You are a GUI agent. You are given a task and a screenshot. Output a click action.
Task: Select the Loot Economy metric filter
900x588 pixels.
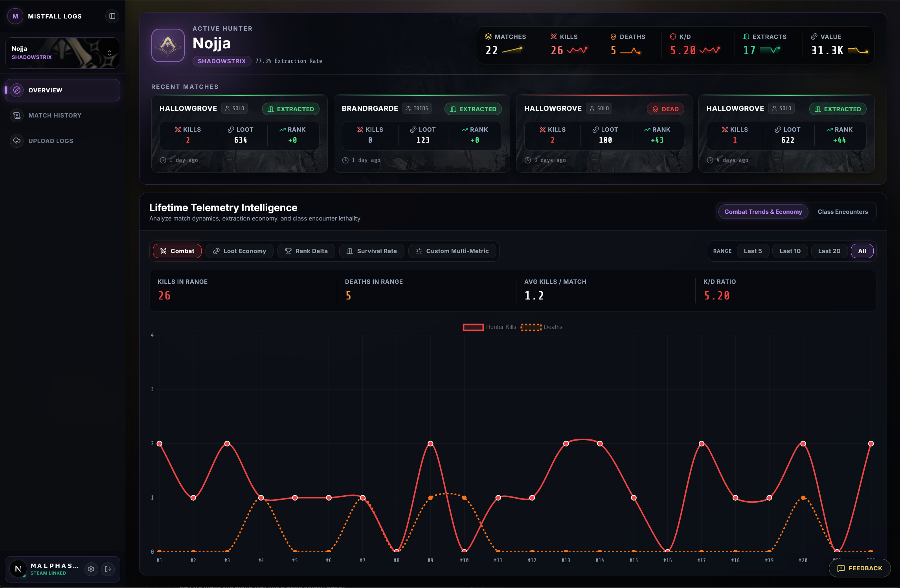click(240, 251)
